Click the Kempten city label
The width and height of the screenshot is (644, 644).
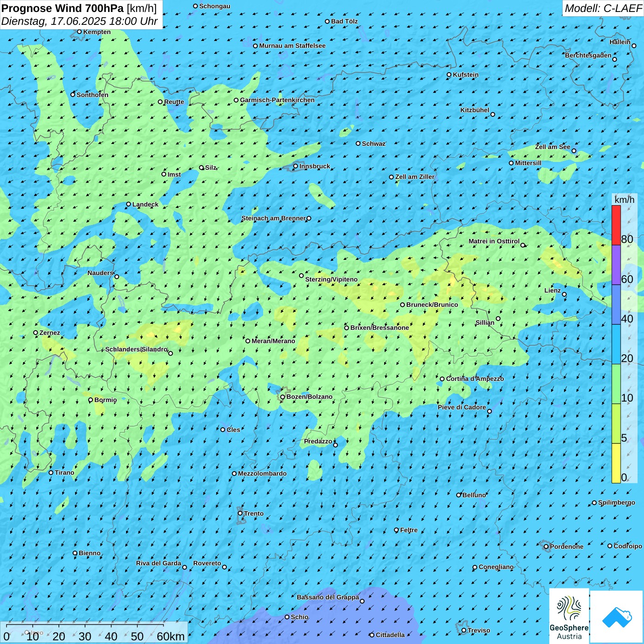97,32
